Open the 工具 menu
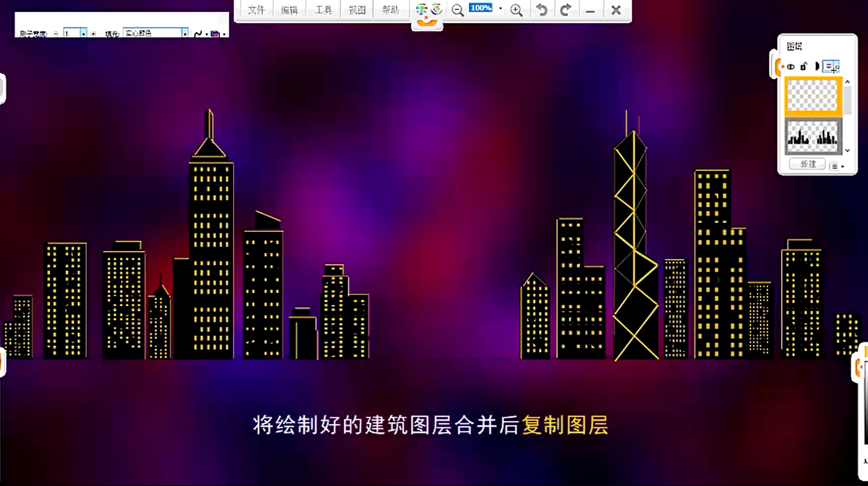 [x=323, y=10]
